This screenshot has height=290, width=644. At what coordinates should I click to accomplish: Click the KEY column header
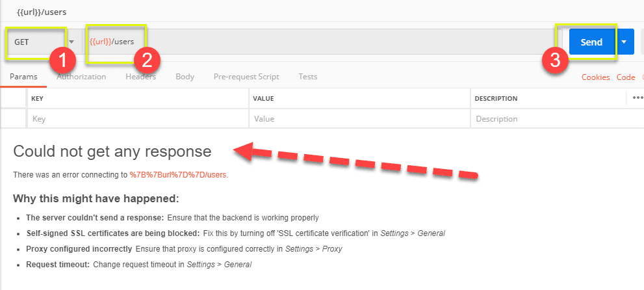point(38,99)
